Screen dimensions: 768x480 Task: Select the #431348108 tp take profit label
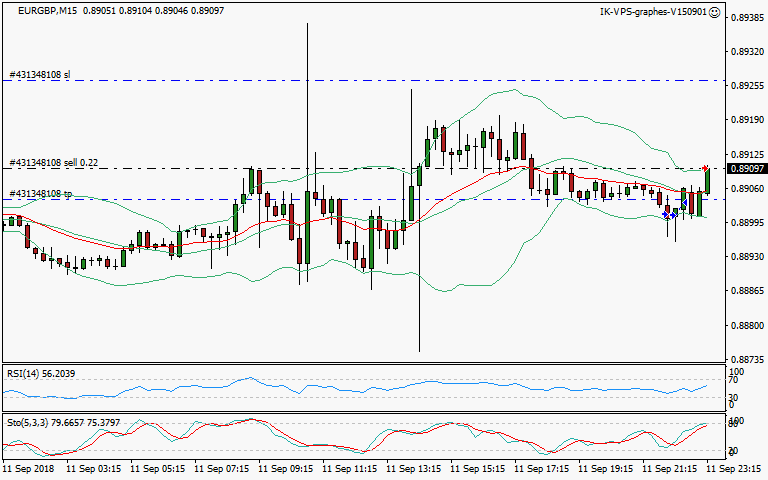(x=41, y=194)
